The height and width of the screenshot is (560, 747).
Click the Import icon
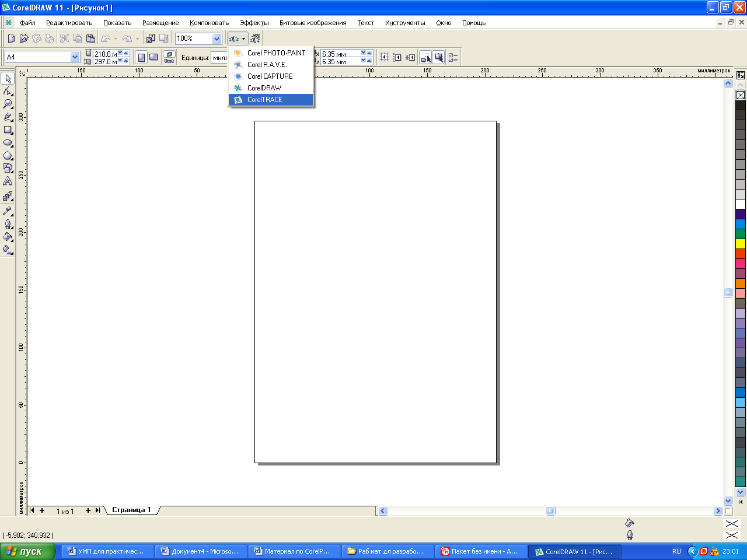tap(151, 38)
